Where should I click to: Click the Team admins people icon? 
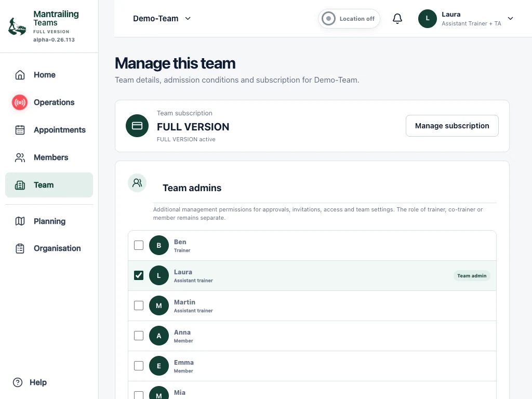pos(137,183)
